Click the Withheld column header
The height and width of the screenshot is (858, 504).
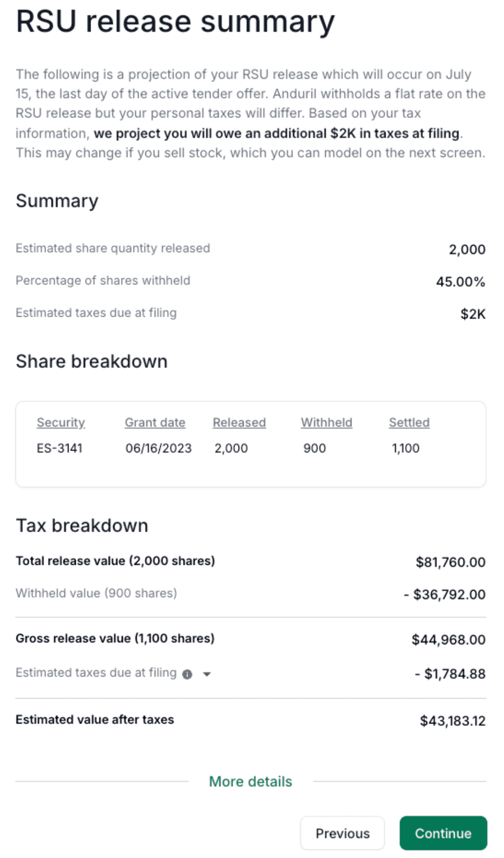326,422
